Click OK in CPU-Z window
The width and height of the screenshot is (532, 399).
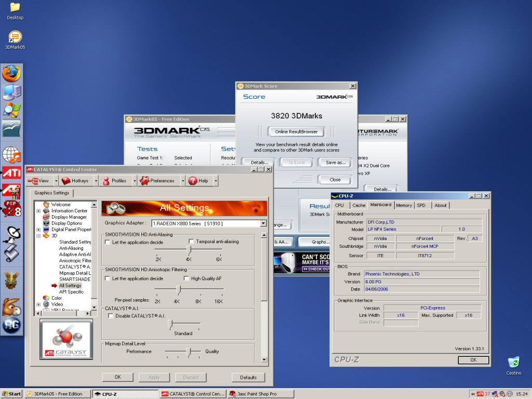473,360
